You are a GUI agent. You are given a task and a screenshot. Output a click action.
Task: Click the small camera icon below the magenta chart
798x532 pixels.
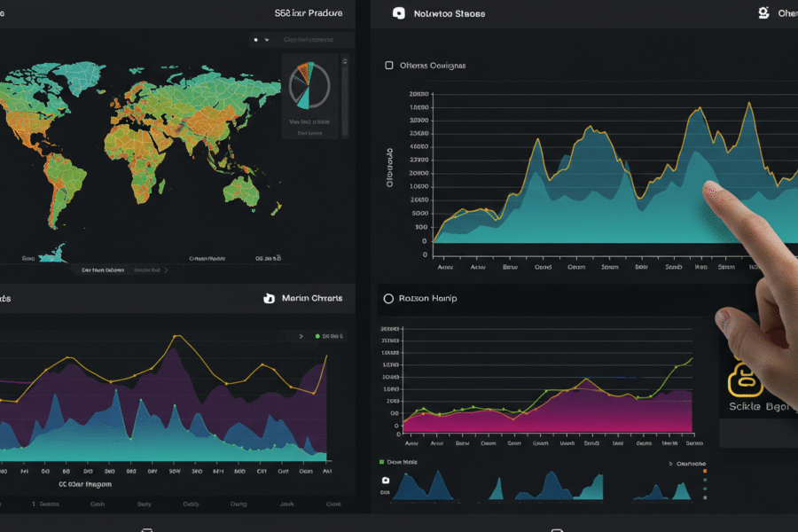[x=386, y=480]
